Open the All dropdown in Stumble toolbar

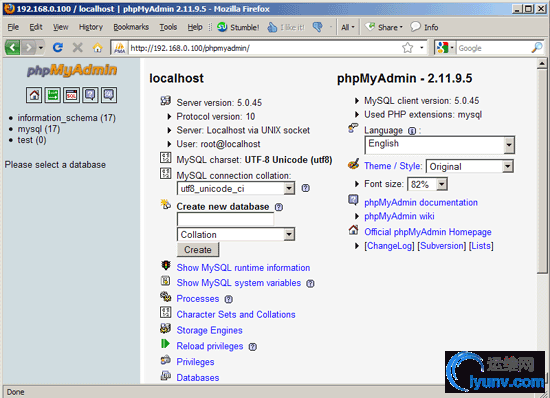[348, 27]
